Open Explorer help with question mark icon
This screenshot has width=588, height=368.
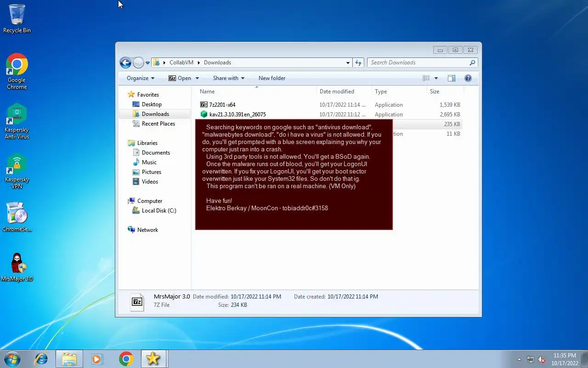tap(468, 78)
